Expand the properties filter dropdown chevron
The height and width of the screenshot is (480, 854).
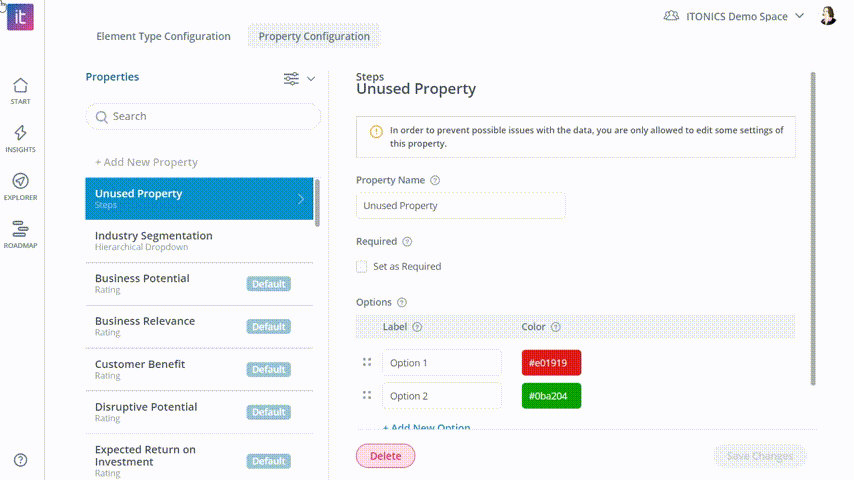[311, 79]
